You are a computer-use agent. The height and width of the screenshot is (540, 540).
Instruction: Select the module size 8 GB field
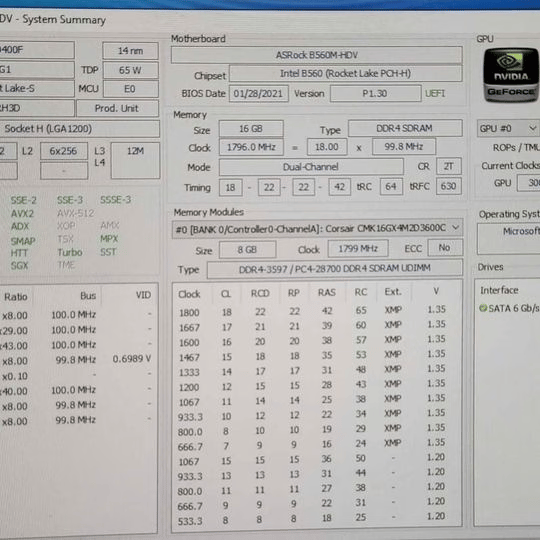[247, 250]
